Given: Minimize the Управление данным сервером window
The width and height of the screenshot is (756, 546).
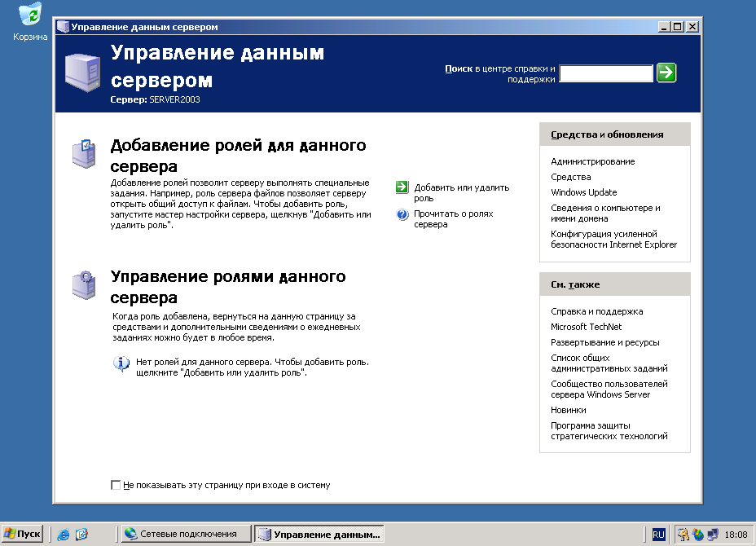Looking at the screenshot, I should coord(664,27).
